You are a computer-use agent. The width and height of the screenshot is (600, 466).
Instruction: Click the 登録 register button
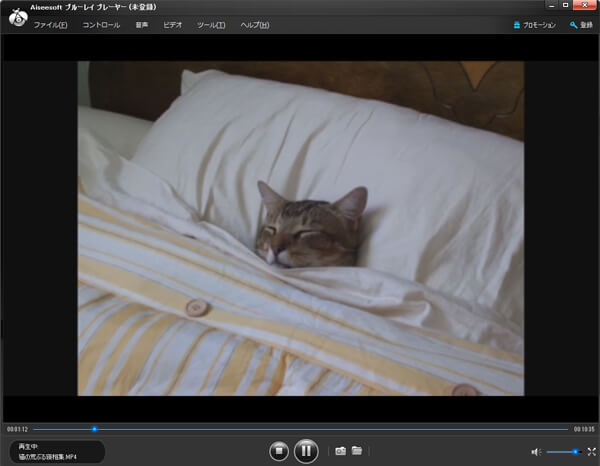click(x=581, y=24)
